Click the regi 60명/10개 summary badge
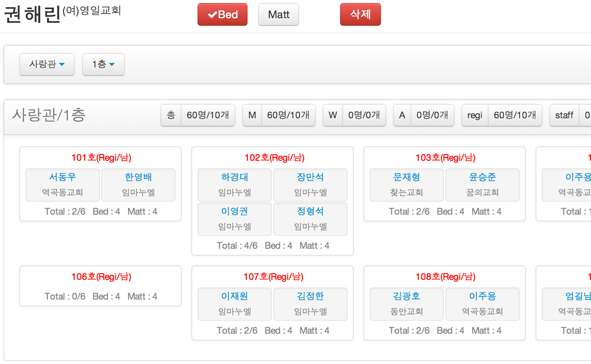The height and width of the screenshot is (364, 591). (x=502, y=115)
